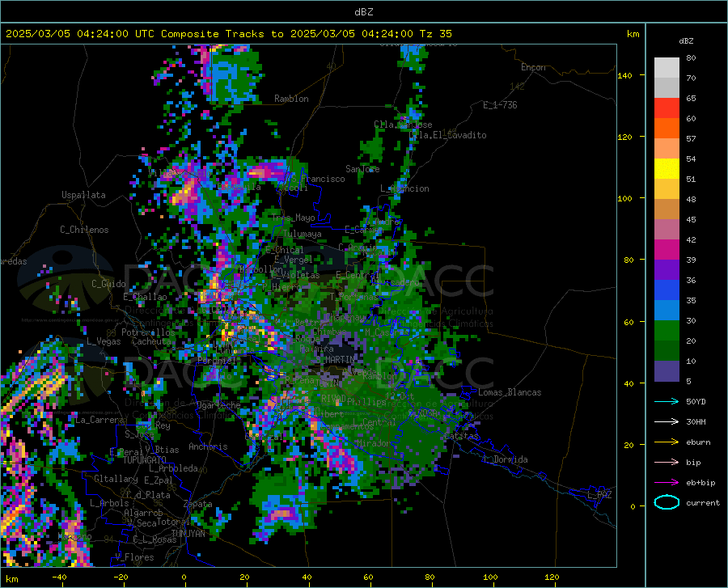Click the 'S_MARTIN' map label
The image size is (728, 588).
[x=335, y=360]
